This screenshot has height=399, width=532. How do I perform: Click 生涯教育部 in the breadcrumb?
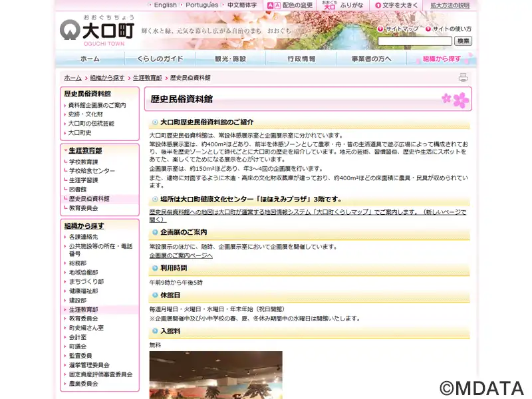[x=147, y=78]
